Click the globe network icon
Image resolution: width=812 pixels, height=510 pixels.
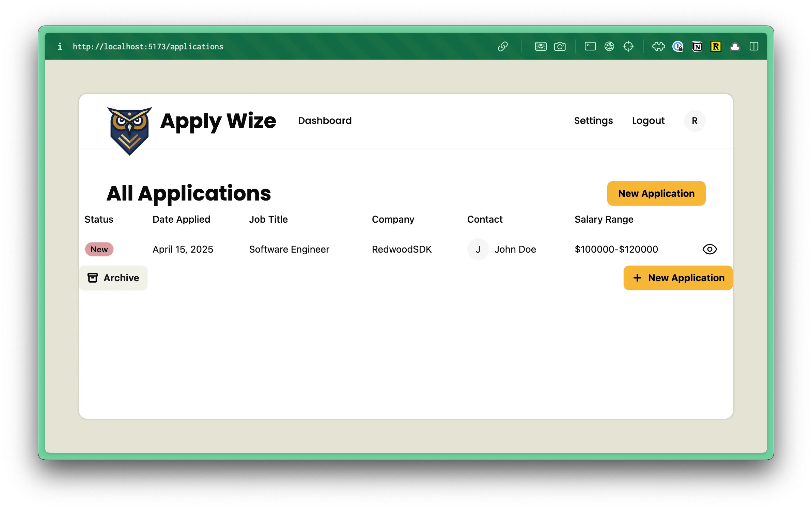pos(609,46)
